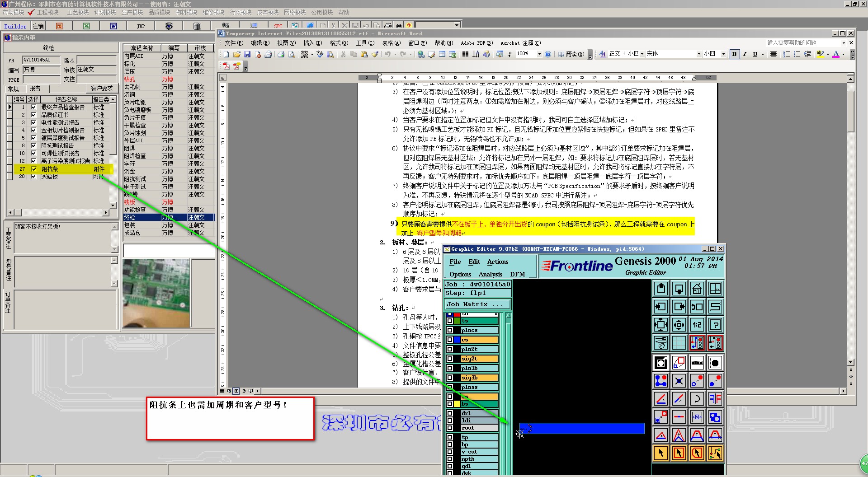868x477 pixels.
Task: Click the first yellow arrow select tool
Action: [x=661, y=453]
